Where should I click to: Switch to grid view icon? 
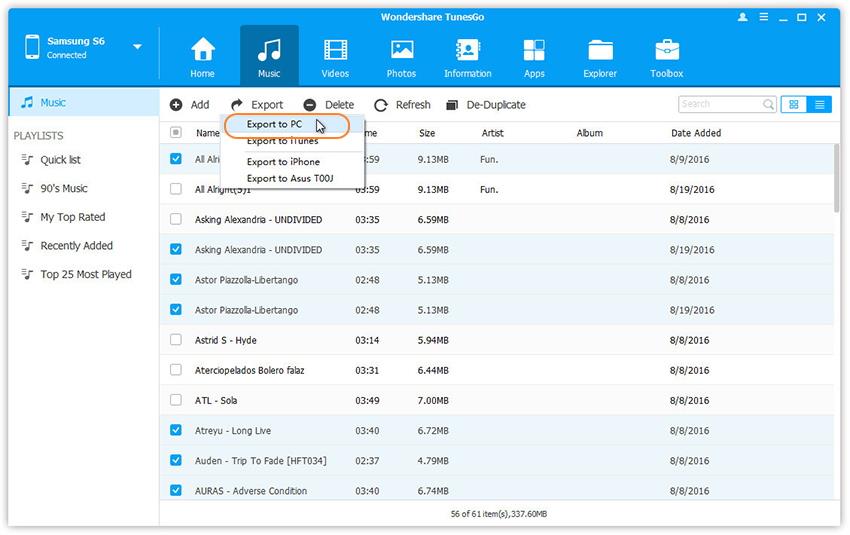(794, 104)
